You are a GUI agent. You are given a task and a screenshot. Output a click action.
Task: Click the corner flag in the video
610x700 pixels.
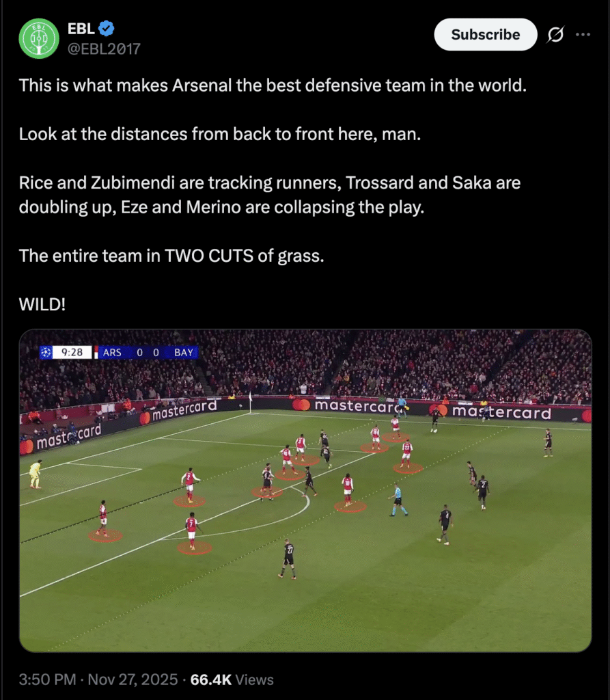(x=250, y=402)
